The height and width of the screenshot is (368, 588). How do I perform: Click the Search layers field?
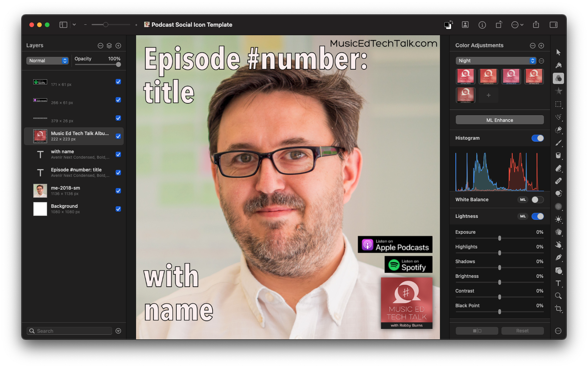(69, 331)
